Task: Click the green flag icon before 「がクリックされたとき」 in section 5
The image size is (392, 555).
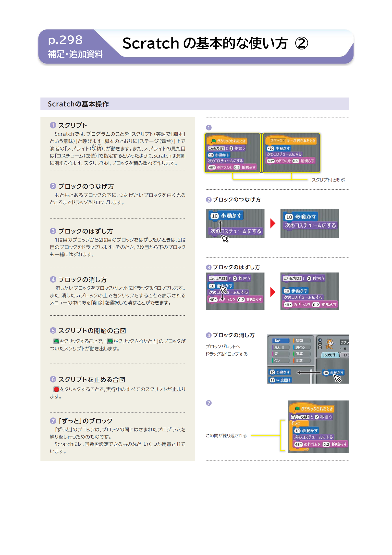Action: pos(110,341)
